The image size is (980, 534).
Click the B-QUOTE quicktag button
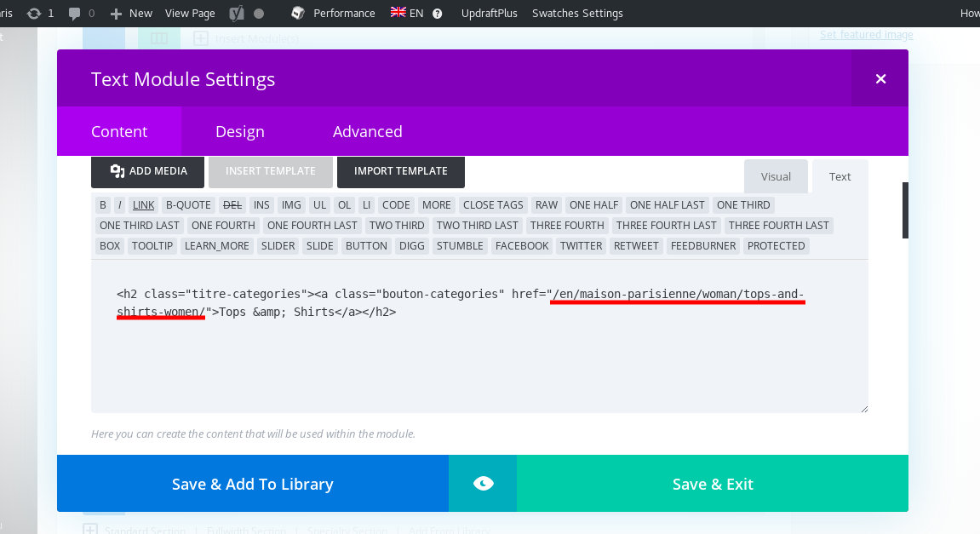point(188,205)
